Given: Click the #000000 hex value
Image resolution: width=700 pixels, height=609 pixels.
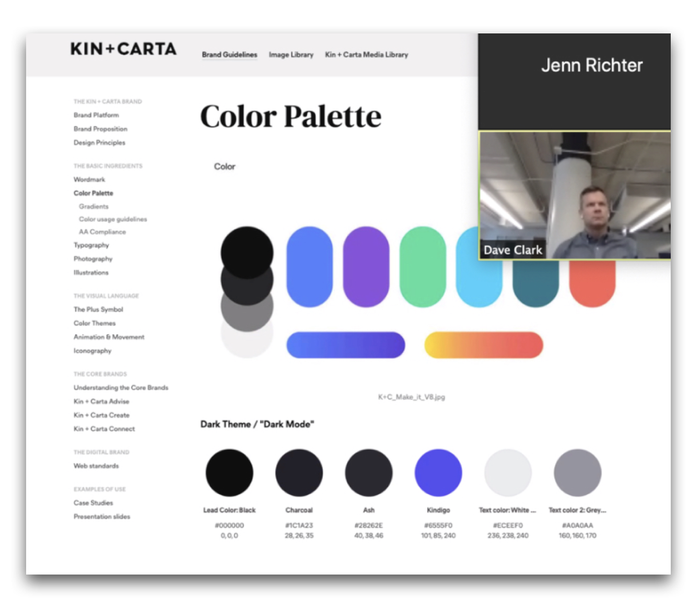Looking at the screenshot, I should point(229,525).
